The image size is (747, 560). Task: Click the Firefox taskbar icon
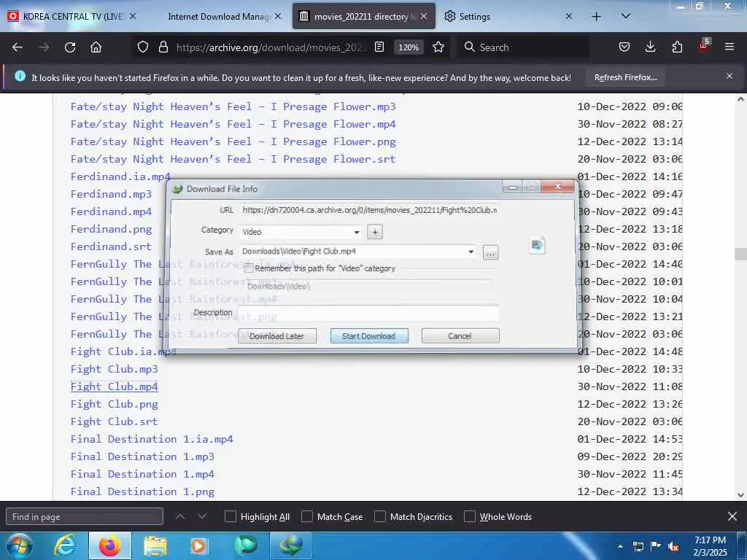109,545
